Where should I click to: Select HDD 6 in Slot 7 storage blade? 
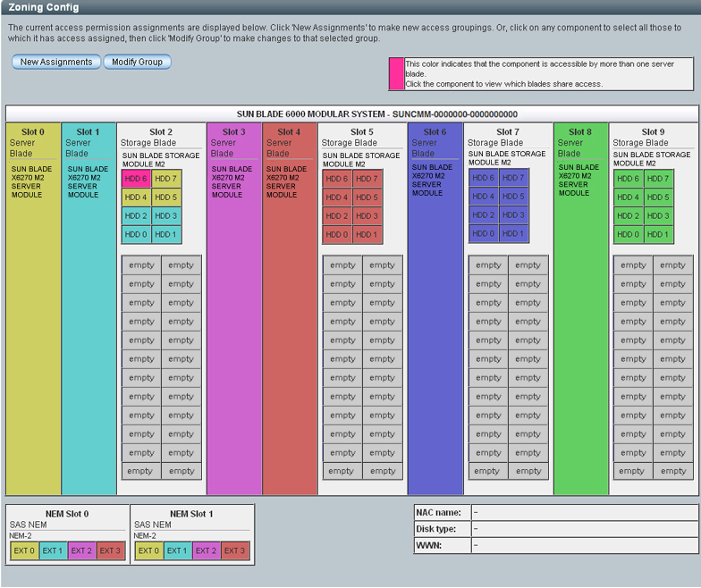484,178
